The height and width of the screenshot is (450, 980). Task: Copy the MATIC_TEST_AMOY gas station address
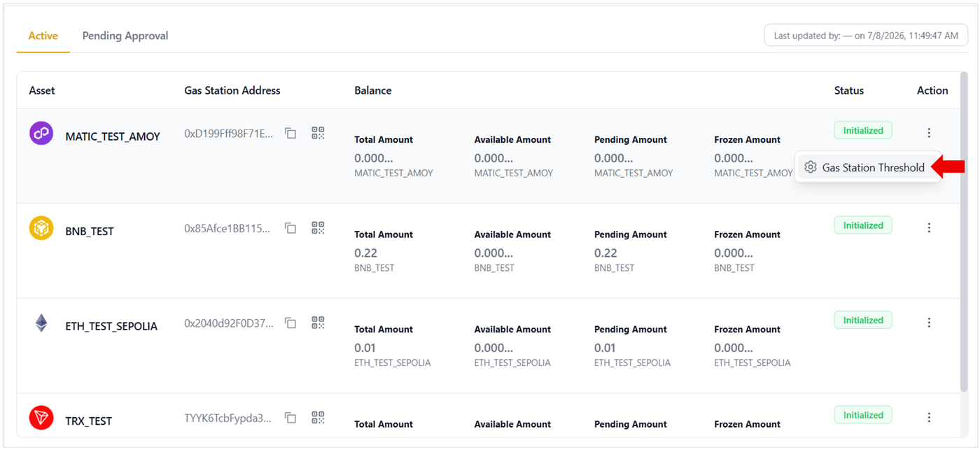coord(290,133)
